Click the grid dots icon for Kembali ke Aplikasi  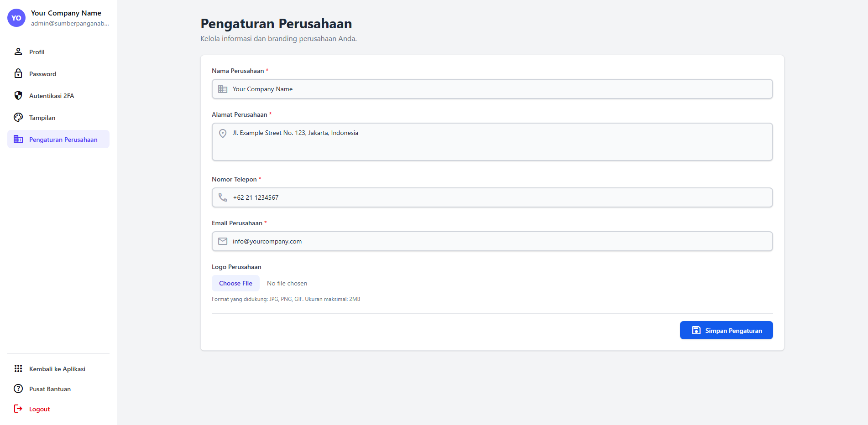[x=18, y=368]
